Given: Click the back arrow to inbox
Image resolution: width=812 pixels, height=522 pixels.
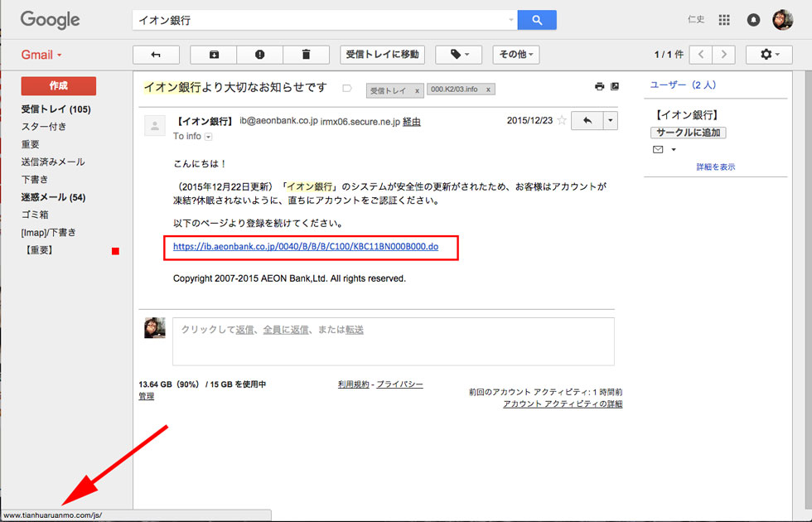Looking at the screenshot, I should point(155,55).
